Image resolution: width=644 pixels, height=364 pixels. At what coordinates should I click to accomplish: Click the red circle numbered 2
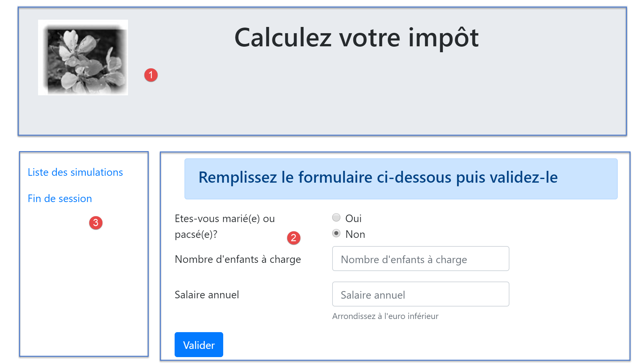[x=294, y=238]
